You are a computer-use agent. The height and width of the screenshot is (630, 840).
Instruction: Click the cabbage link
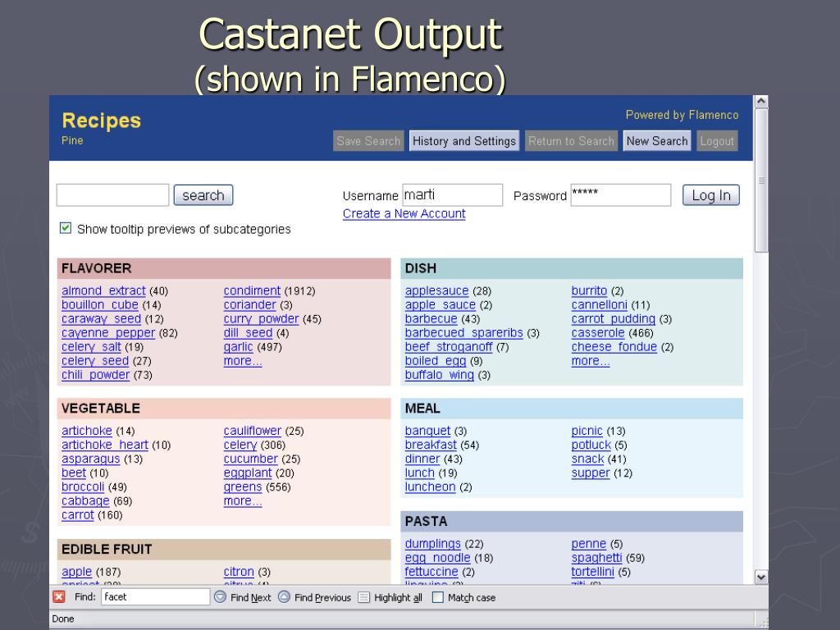pos(85,500)
